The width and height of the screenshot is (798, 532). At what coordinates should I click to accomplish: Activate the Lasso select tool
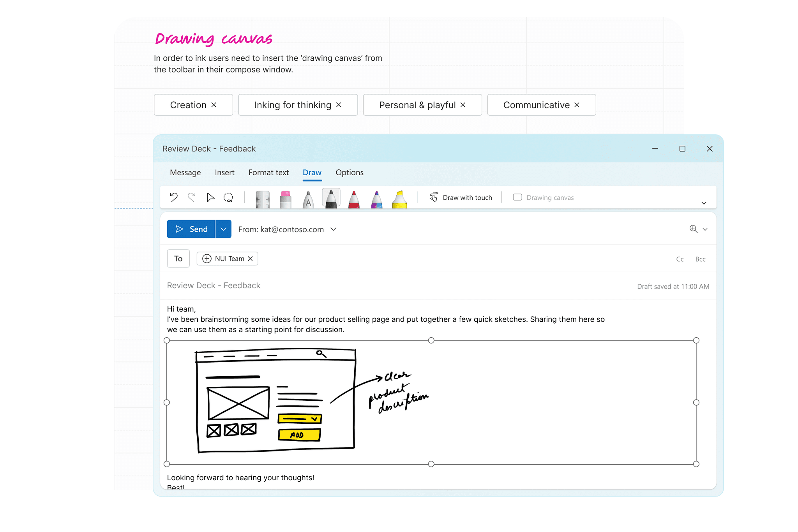228,197
